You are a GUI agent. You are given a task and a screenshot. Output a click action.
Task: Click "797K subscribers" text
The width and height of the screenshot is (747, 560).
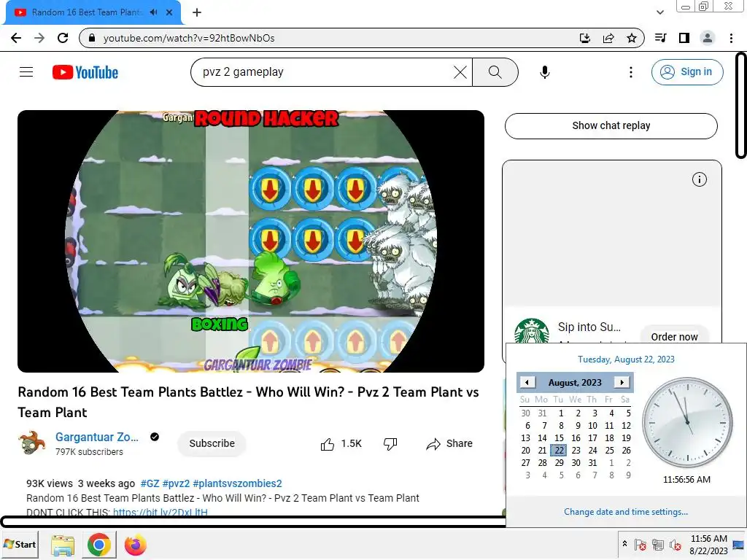click(89, 452)
